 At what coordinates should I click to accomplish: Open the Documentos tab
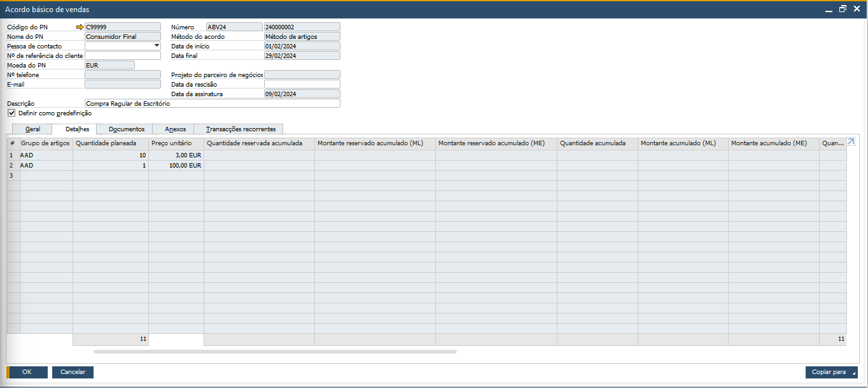tap(127, 129)
